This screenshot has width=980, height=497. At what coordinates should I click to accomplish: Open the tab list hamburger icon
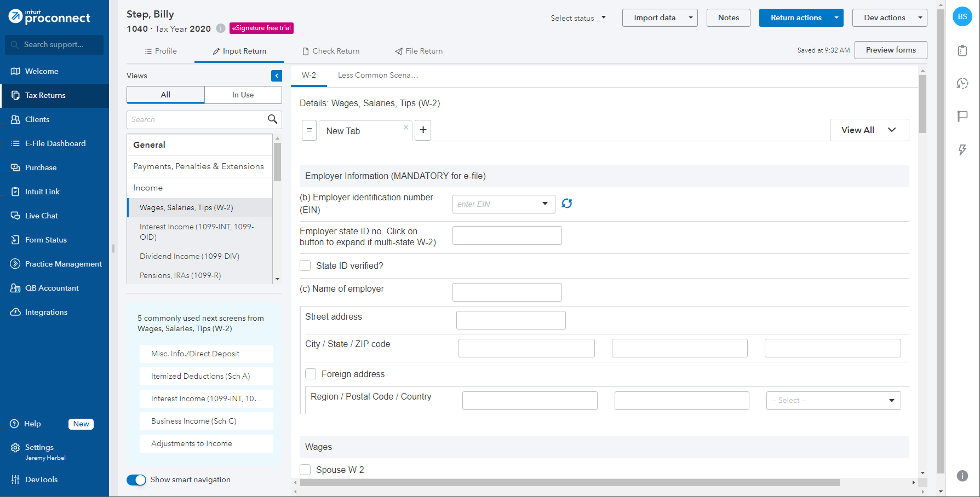(310, 130)
